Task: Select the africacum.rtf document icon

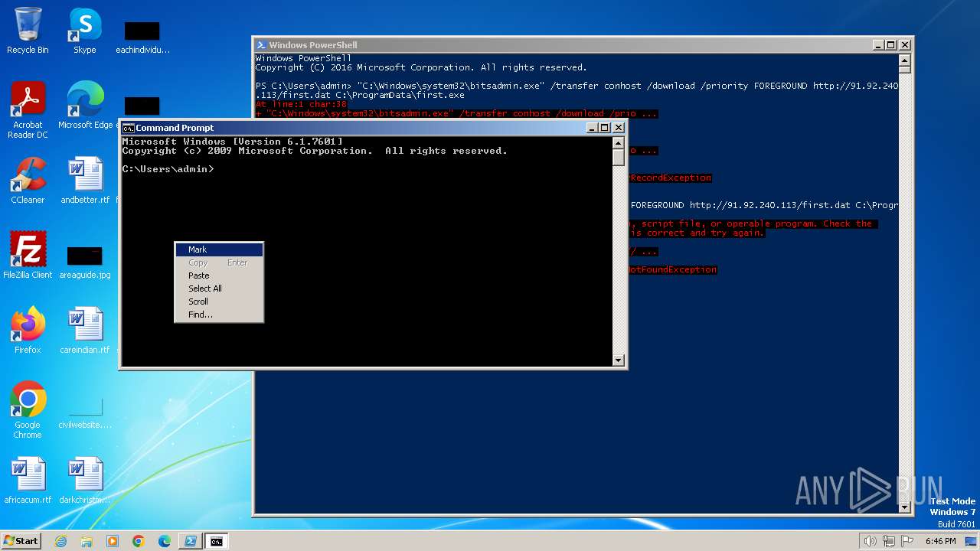Action: pyautogui.click(x=28, y=481)
